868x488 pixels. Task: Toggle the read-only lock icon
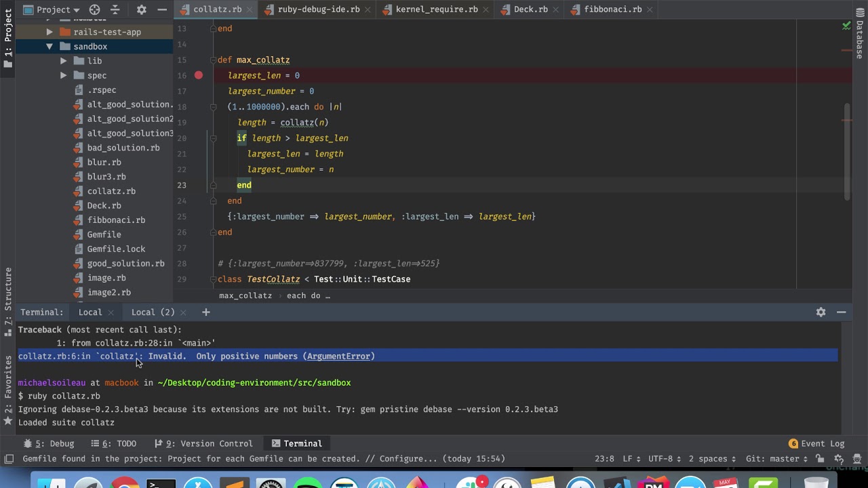[x=820, y=459]
